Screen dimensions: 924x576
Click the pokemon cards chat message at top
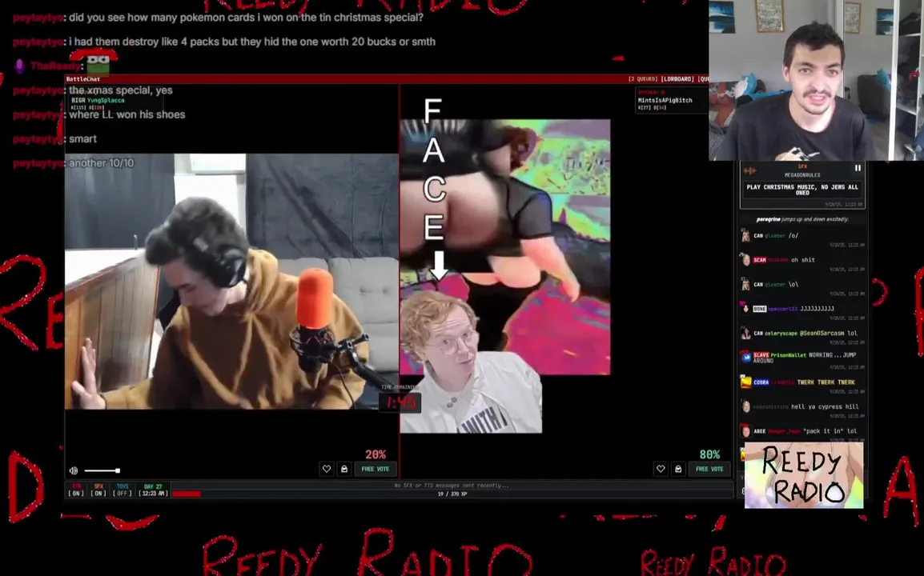pyautogui.click(x=246, y=18)
